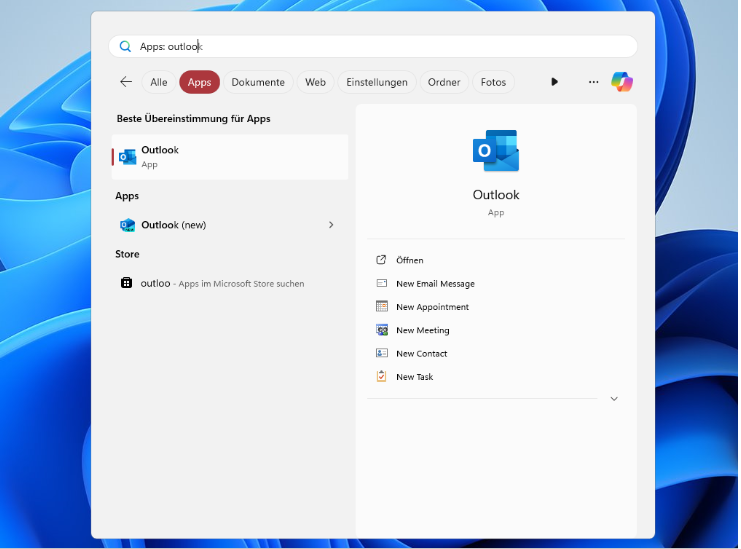Switch to the Fotos filter tab
Viewport: 741px width, 549px height.
(x=493, y=82)
